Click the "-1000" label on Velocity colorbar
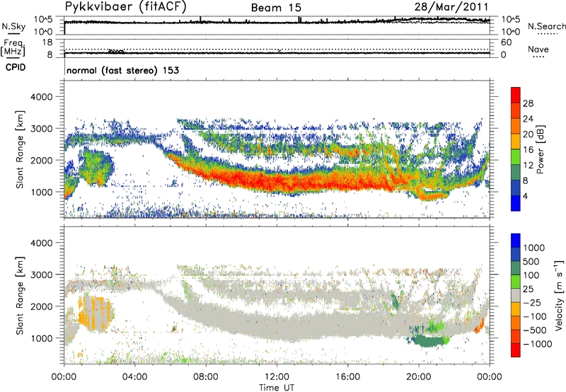 [537, 344]
